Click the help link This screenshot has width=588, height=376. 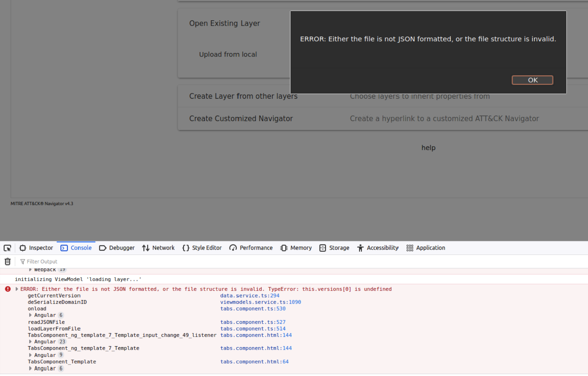428,147
